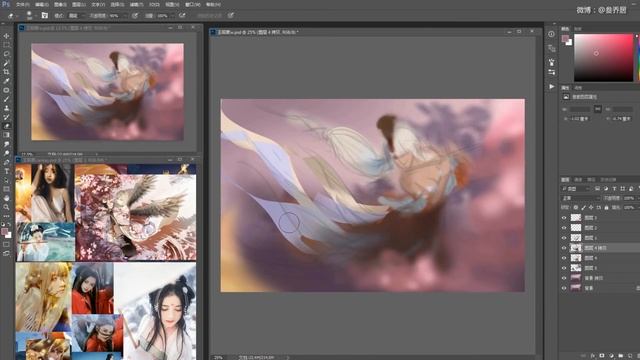This screenshot has width=640, height=360.
Task: Toggle lock transparent pixels
Action: pos(576,208)
